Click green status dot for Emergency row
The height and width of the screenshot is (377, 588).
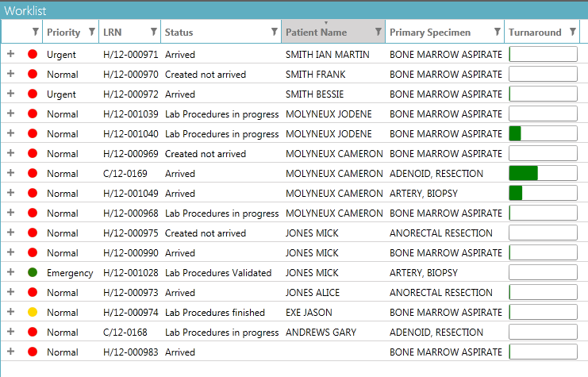pos(33,272)
